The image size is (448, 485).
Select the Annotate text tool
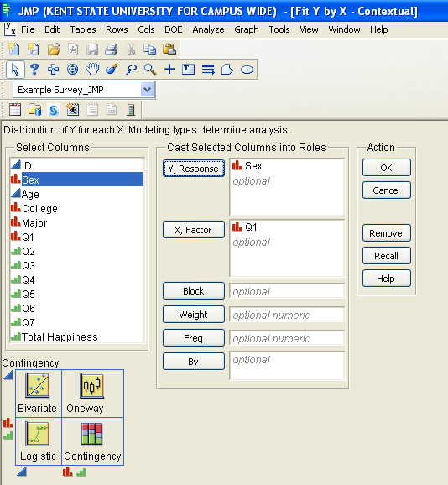[x=188, y=70]
